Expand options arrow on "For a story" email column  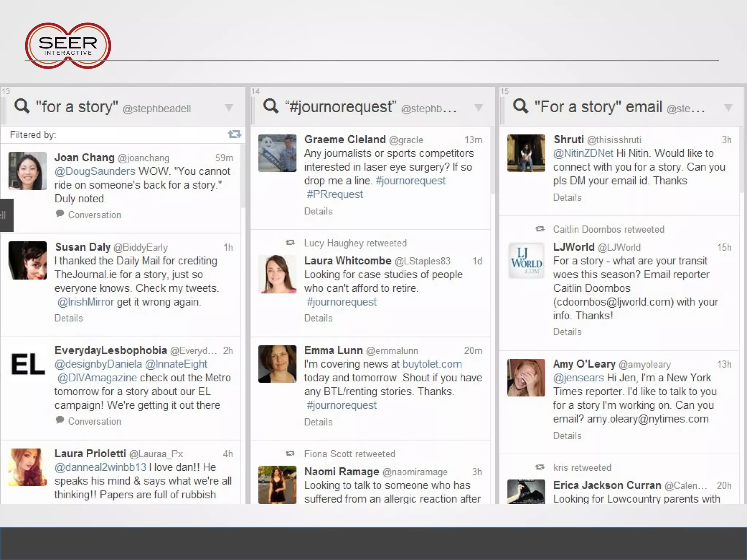(x=728, y=108)
